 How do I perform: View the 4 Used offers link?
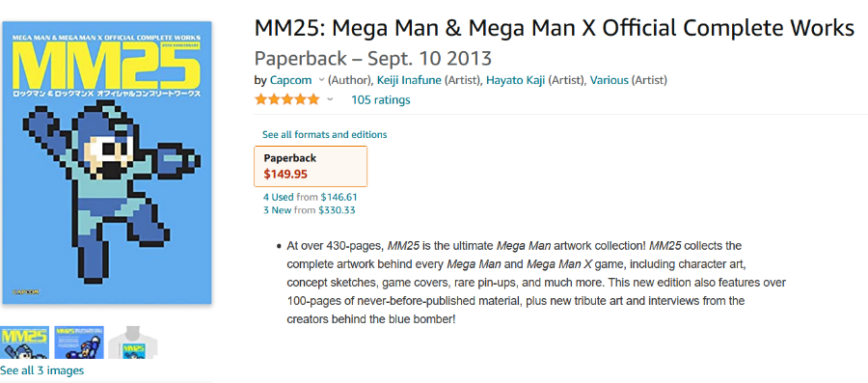[280, 197]
